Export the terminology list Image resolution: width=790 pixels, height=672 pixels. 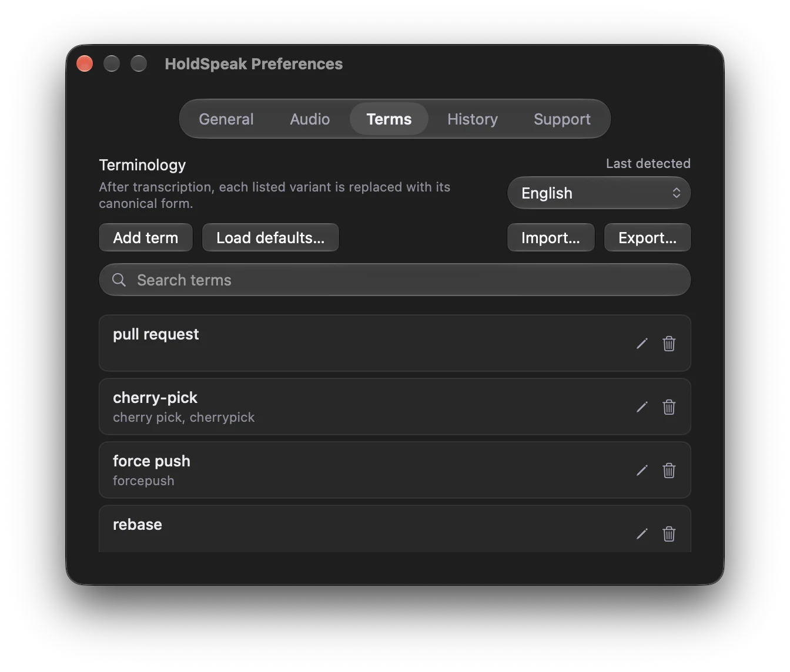[x=647, y=238]
